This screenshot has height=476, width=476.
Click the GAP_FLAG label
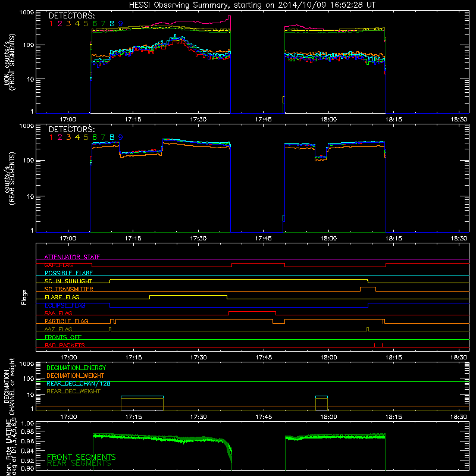(x=58, y=265)
